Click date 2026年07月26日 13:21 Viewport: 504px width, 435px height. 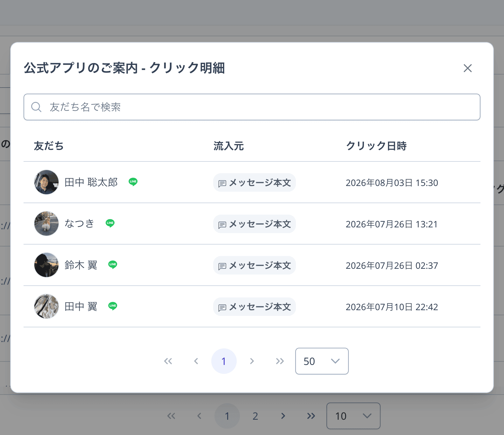(x=392, y=224)
